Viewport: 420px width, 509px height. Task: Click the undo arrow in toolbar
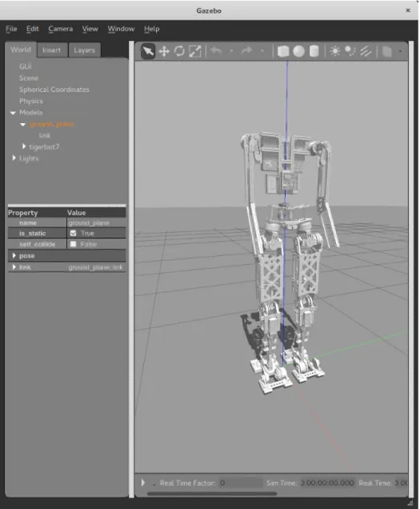click(216, 51)
